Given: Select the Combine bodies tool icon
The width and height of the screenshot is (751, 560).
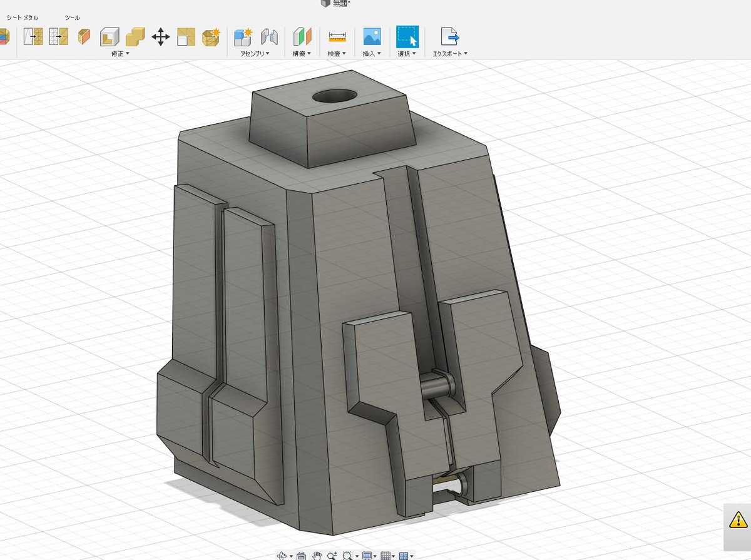Looking at the screenshot, I should click(135, 37).
